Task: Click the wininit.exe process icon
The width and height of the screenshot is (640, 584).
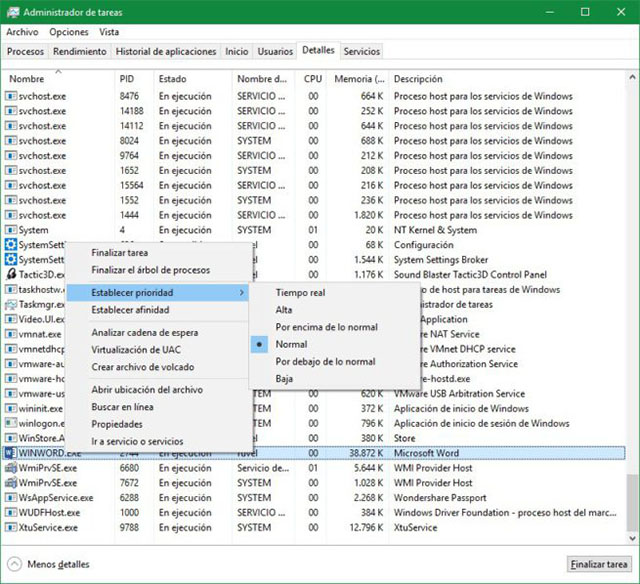Action: [11, 408]
